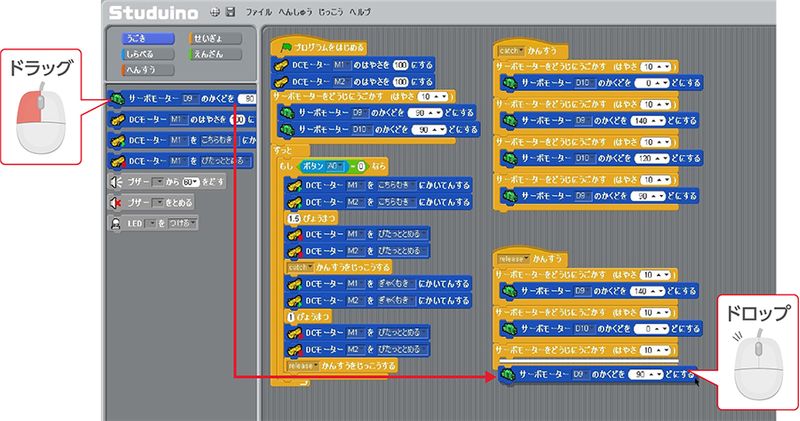Select the せいぎょ block category
The height and width of the screenshot is (421, 800).
(208, 38)
